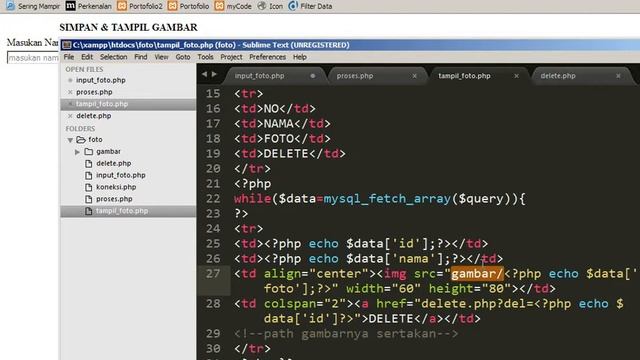The image size is (640, 360).
Task: Open koneksi.php in the sidebar
Action: [x=116, y=187]
